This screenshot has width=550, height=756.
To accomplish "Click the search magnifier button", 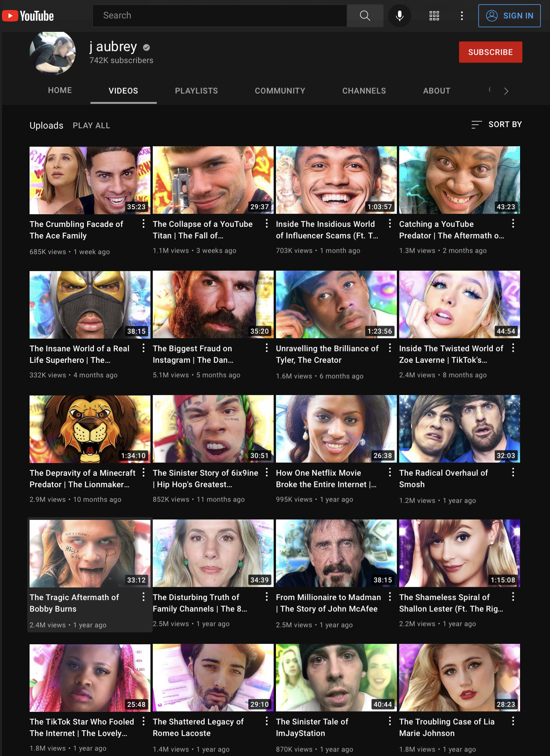I will tap(365, 16).
